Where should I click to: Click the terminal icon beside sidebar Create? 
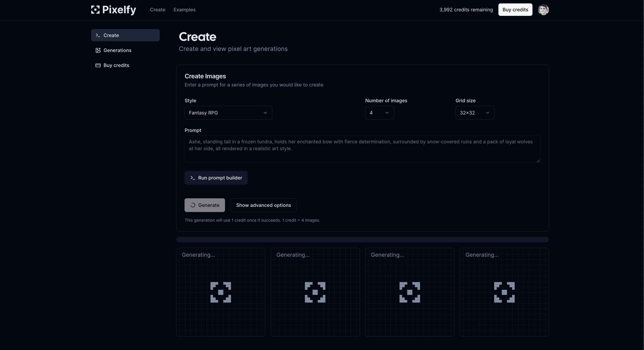[x=98, y=35]
